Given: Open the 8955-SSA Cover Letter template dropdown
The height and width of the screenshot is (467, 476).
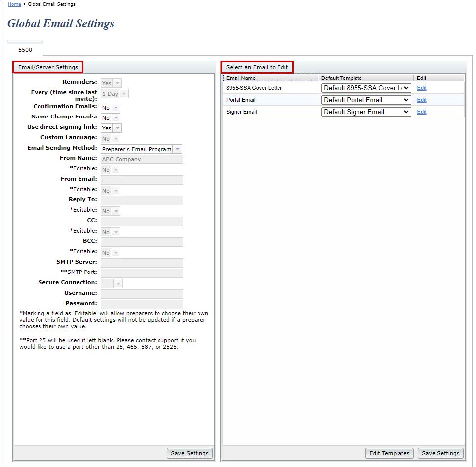Looking at the screenshot, I should [366, 88].
